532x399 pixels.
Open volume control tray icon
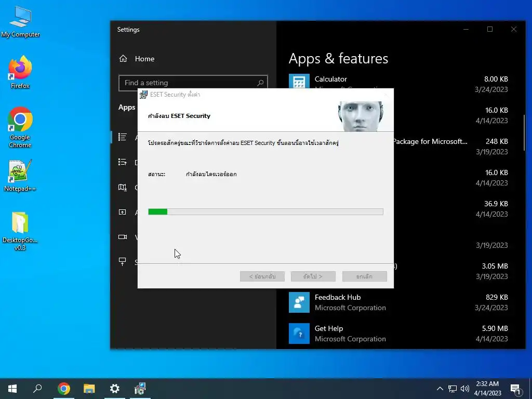click(x=465, y=389)
